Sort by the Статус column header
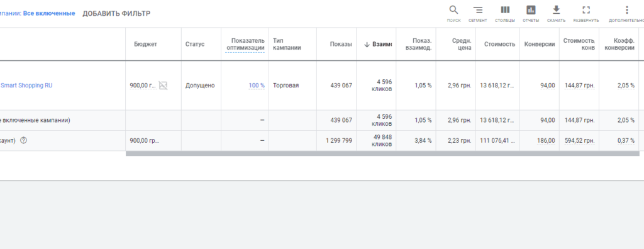The image size is (644, 249). tap(195, 45)
